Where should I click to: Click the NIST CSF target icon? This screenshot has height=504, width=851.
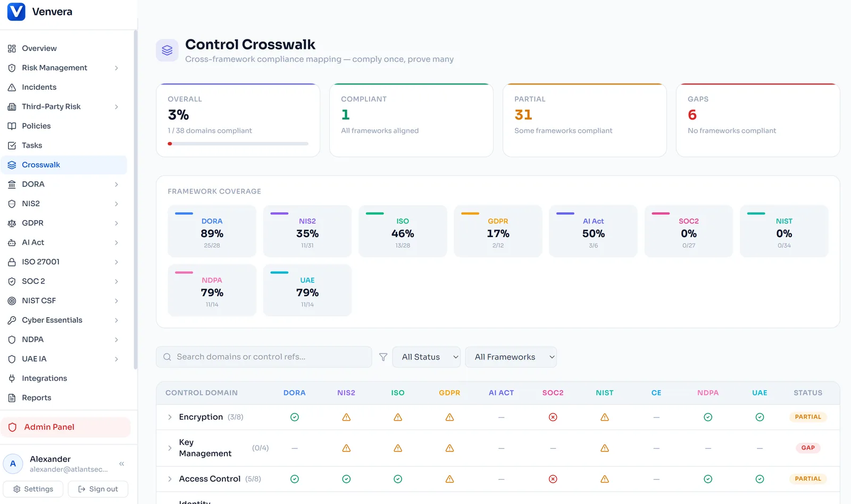pyautogui.click(x=12, y=301)
